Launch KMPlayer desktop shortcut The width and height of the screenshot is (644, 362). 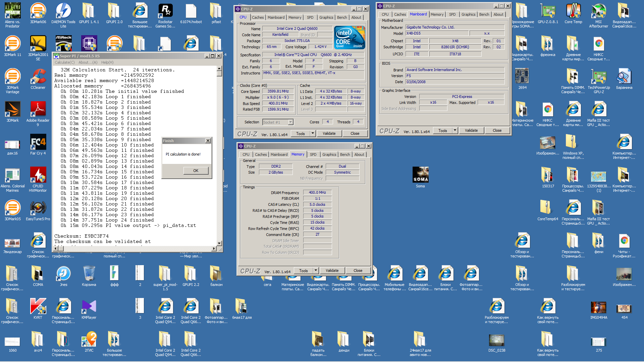[x=89, y=307]
